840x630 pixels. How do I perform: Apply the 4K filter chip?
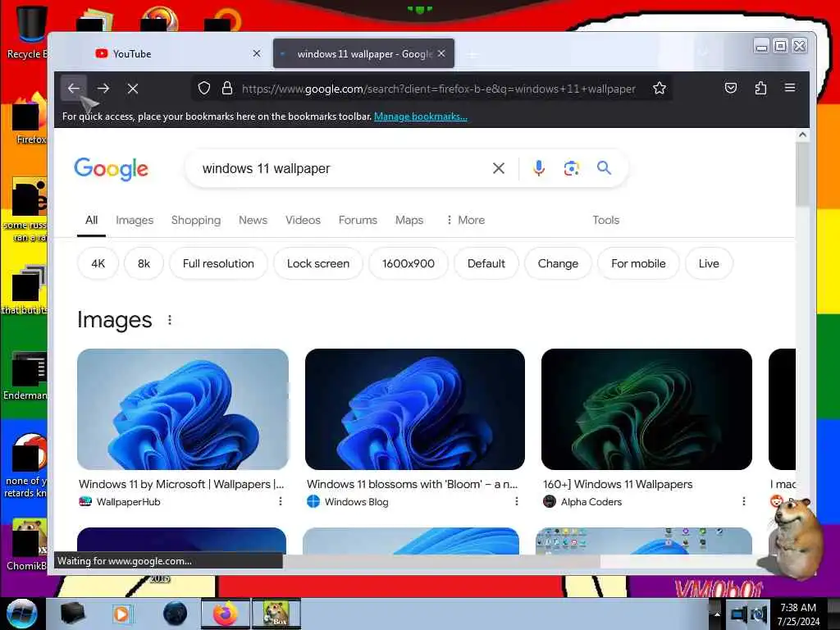pos(98,263)
